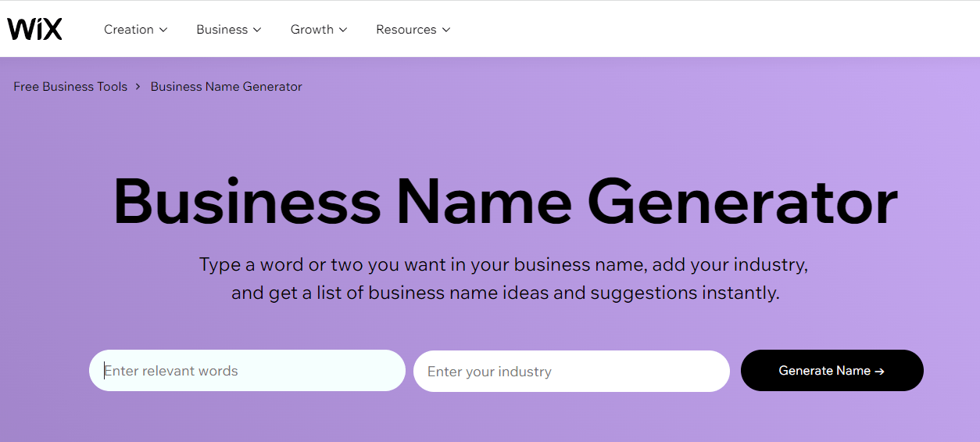Click the breadcrumb separator arrow
The width and height of the screenshot is (980, 442).
coord(138,87)
